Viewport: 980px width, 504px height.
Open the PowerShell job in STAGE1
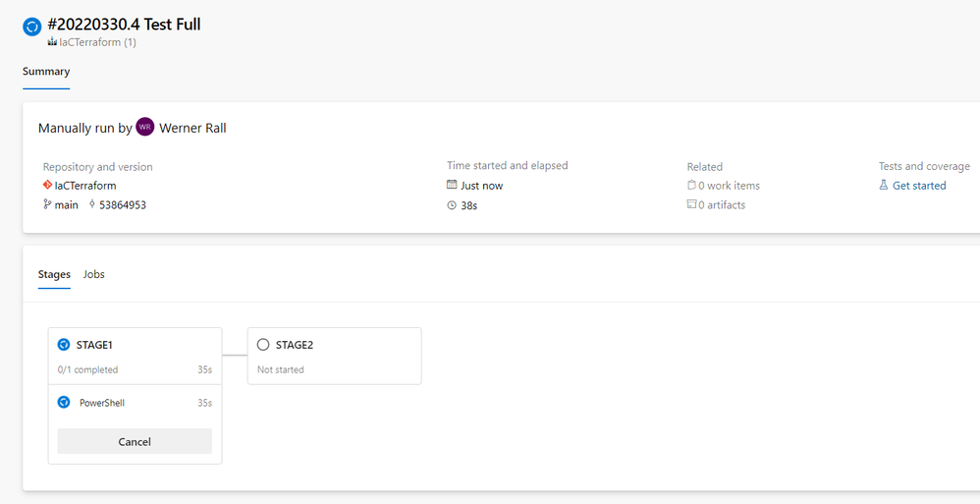(102, 403)
